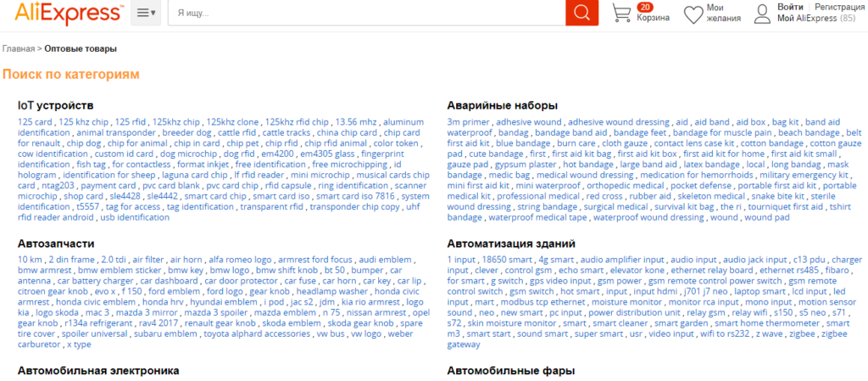This screenshot has height=381, width=868.
Task: Open the 'vw logo' link
Action: pos(366,334)
